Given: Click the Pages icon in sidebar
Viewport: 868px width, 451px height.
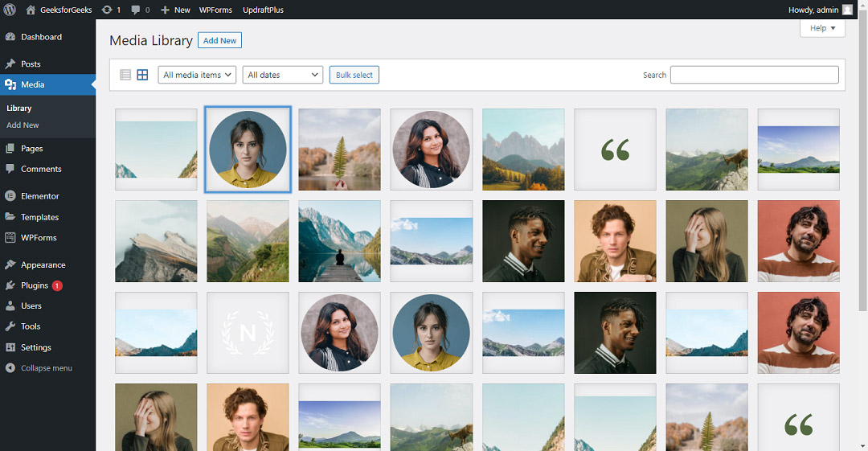Looking at the screenshot, I should pos(10,148).
